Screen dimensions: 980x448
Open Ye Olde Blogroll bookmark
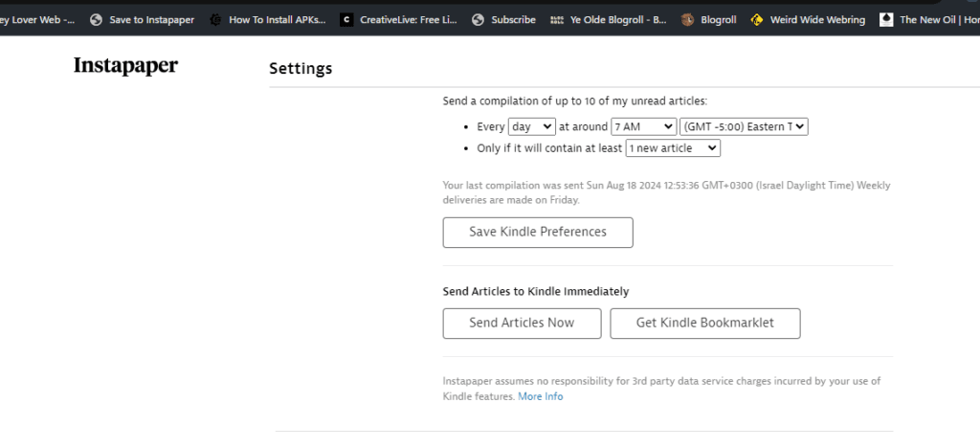608,20
